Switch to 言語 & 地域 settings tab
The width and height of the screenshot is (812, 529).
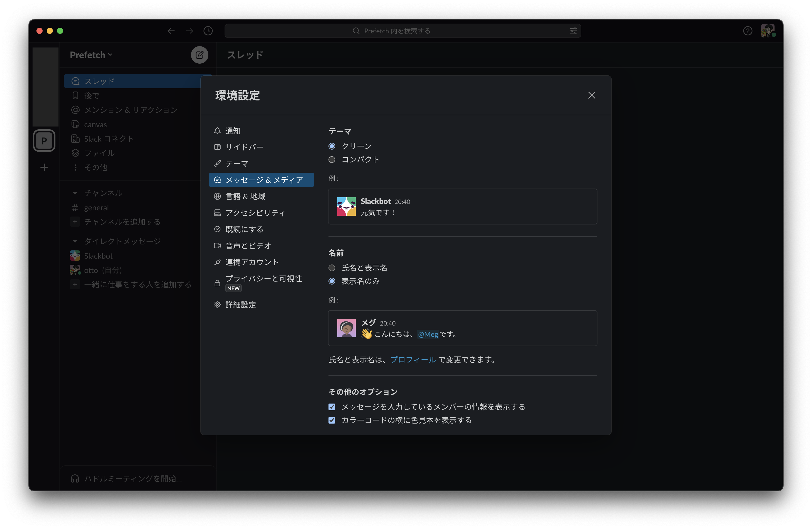coord(245,197)
